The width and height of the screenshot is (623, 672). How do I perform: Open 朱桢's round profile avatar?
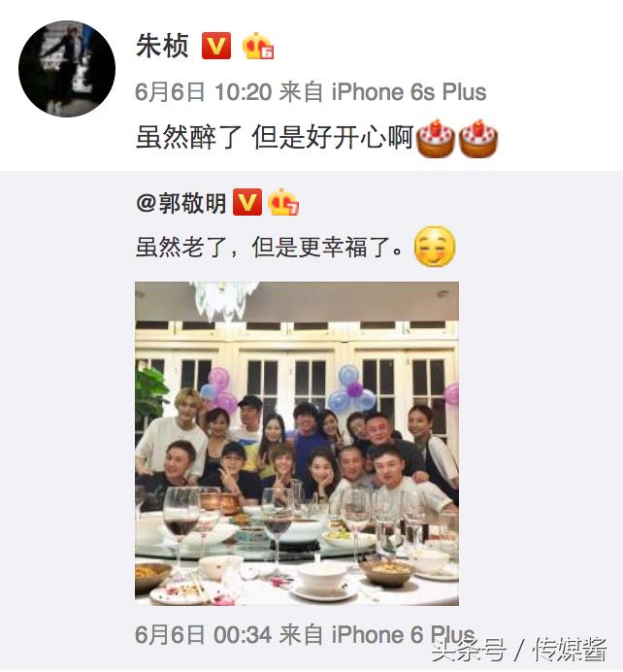pyautogui.click(x=67, y=69)
